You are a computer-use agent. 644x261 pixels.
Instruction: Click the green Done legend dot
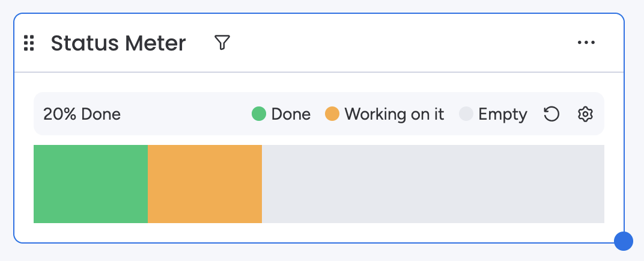(x=259, y=114)
